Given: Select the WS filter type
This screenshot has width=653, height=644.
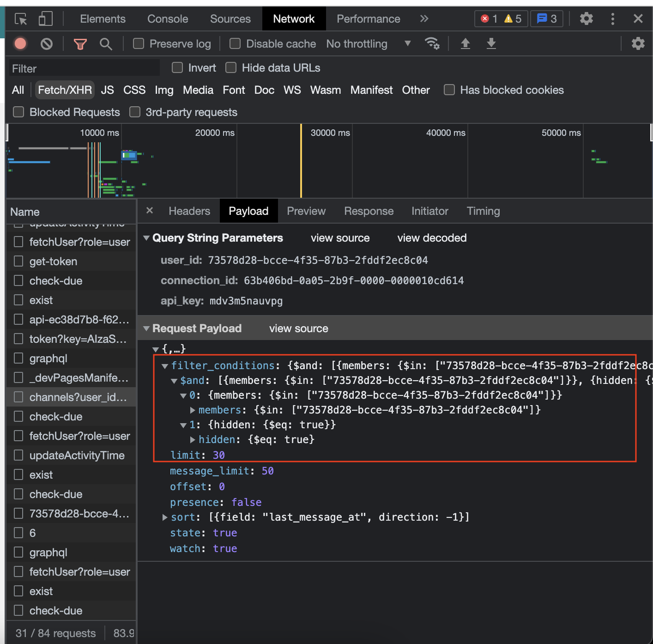Looking at the screenshot, I should (x=292, y=90).
